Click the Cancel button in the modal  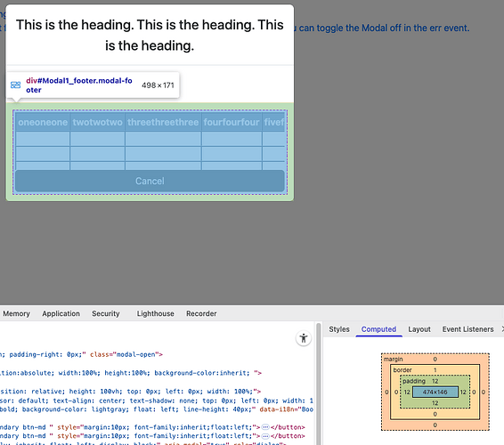pyautogui.click(x=150, y=181)
